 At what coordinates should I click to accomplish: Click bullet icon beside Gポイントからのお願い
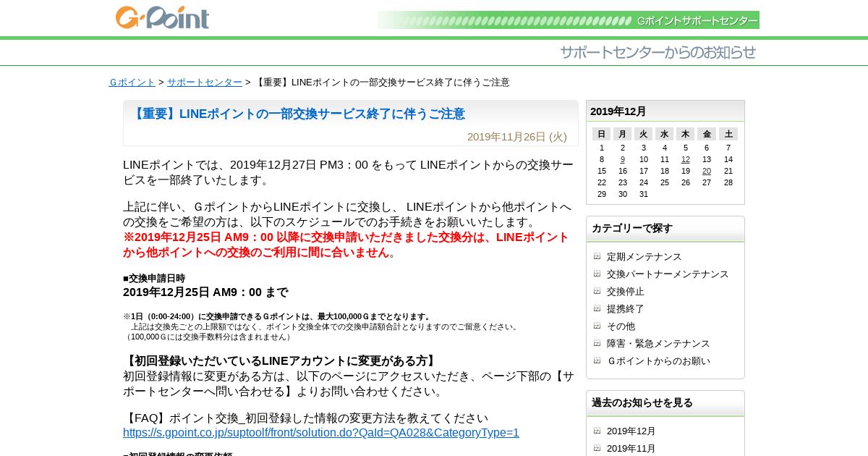tap(597, 360)
